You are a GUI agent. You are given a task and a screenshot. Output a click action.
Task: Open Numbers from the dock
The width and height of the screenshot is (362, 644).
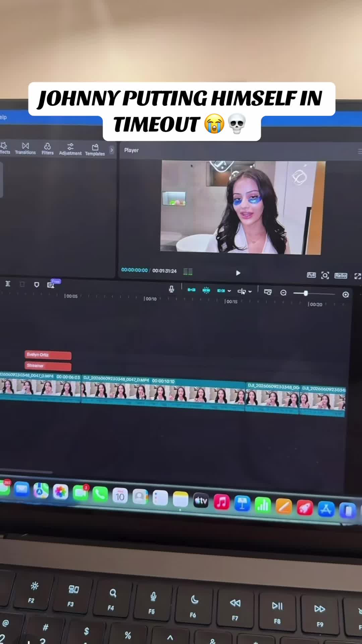(263, 505)
